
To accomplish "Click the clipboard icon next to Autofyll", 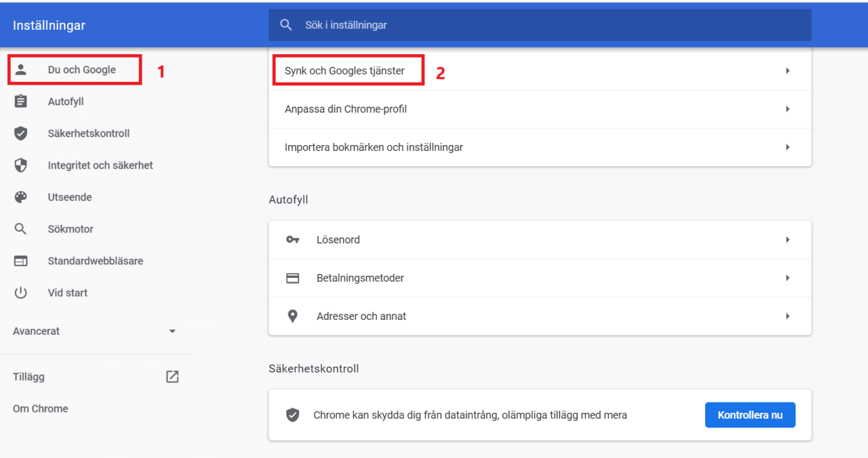I will (21, 102).
